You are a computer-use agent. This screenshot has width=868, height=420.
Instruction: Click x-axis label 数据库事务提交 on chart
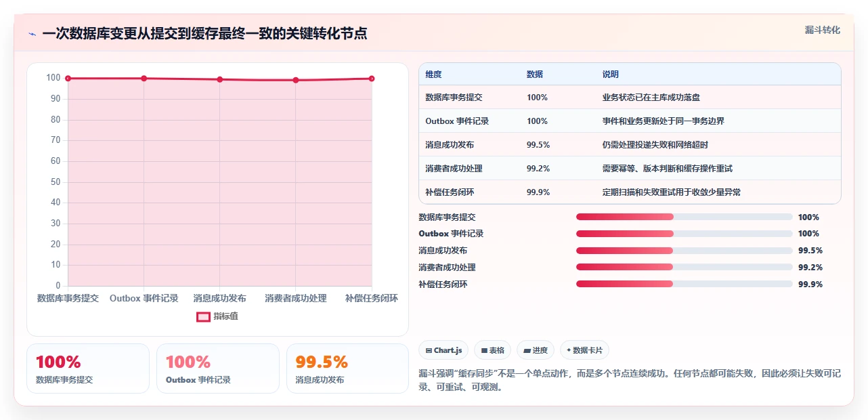(x=68, y=298)
